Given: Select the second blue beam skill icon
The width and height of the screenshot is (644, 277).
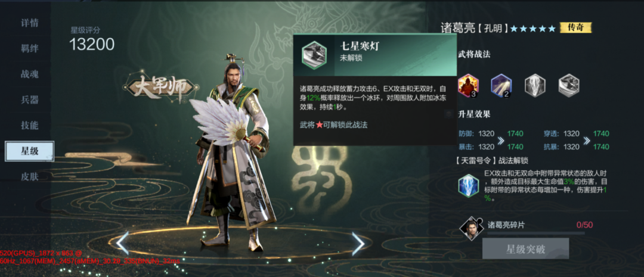Looking at the screenshot, I should click(501, 85).
